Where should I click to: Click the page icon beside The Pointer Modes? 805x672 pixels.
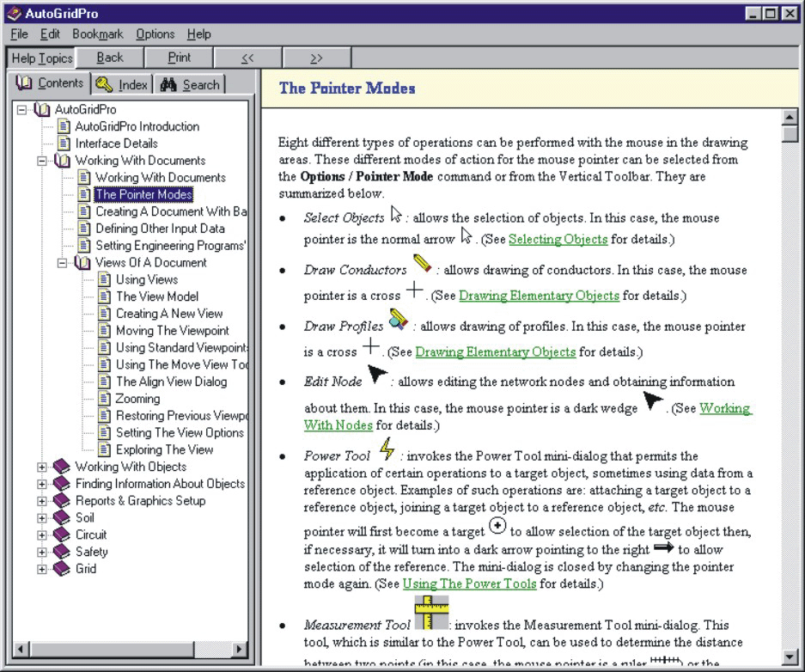[x=83, y=194]
